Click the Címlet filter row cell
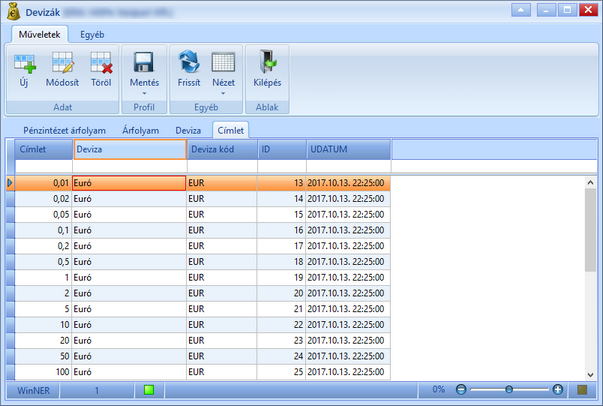Image resolution: width=603 pixels, height=406 pixels. pyautogui.click(x=43, y=166)
